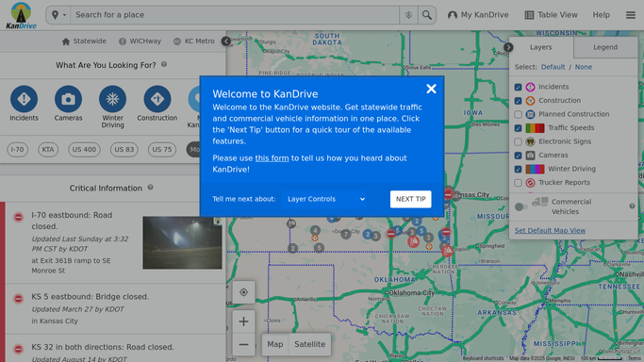This screenshot has width=644, height=362.
Task: Click the Commercial Vehicles help icon
Action: (x=632, y=206)
